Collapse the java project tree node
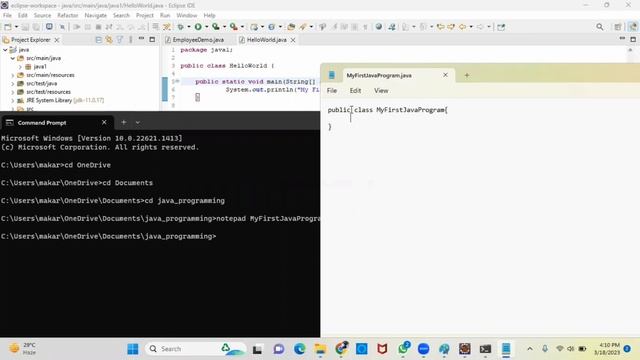 5,50
